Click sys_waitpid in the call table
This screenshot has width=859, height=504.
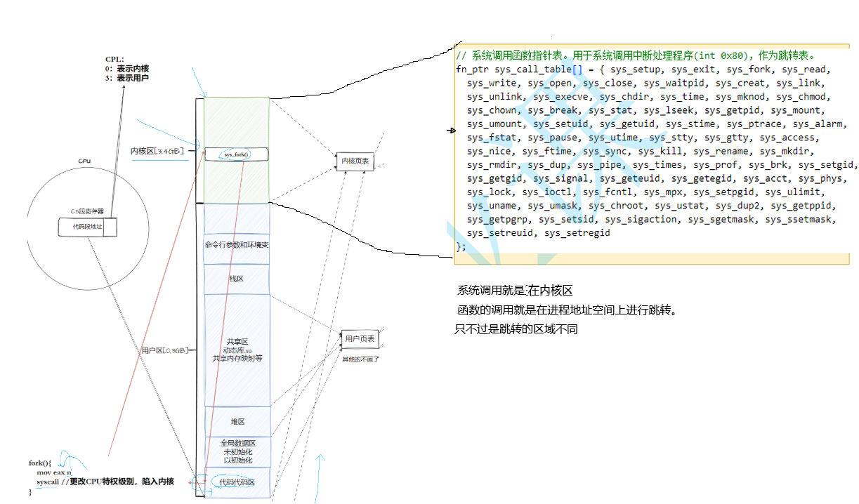[676, 83]
